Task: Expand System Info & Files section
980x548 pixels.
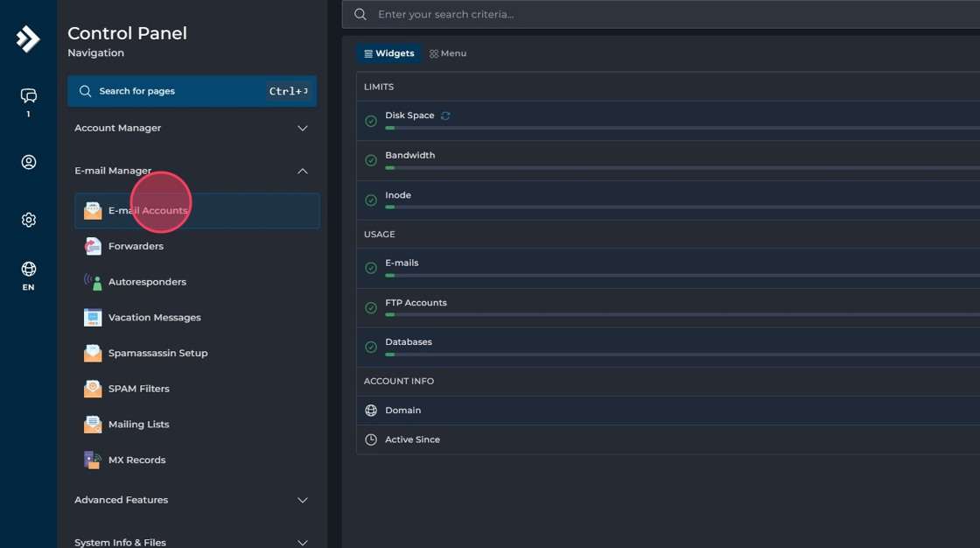Action: [302, 542]
